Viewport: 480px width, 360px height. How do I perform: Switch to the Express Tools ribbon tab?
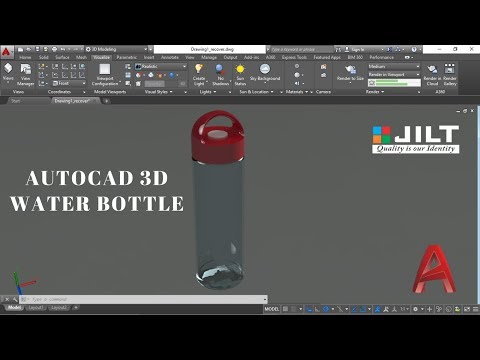294,57
